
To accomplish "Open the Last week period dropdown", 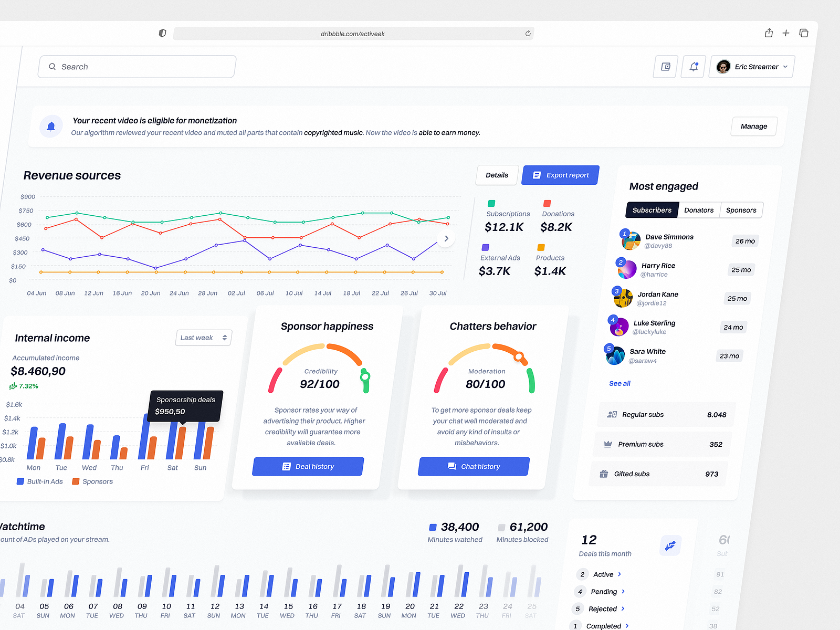I will point(203,338).
